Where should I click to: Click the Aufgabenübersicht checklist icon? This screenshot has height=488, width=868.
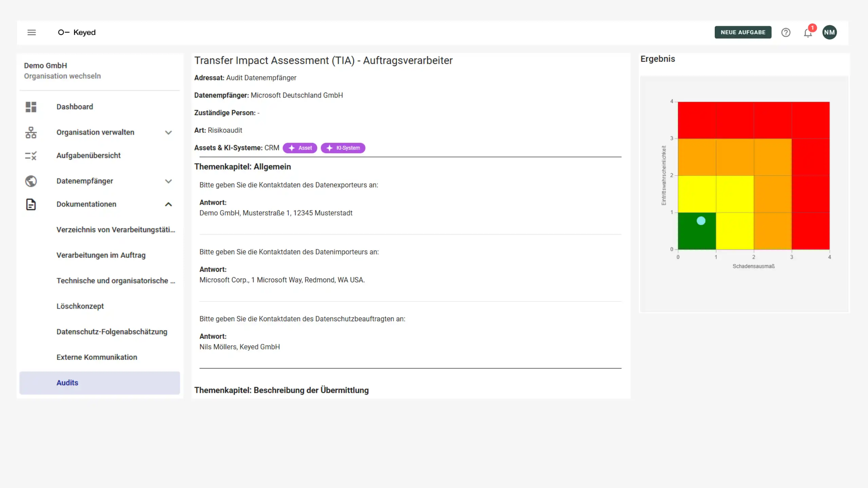[31, 156]
